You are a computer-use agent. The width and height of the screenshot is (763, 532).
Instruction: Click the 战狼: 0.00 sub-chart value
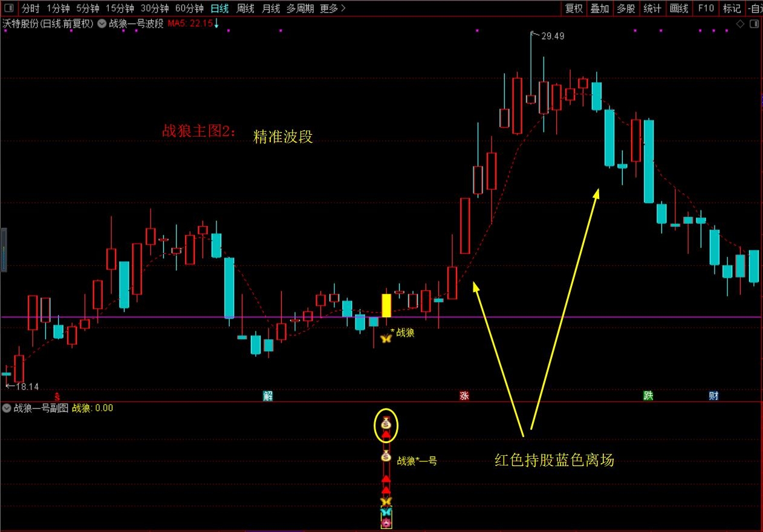coord(93,408)
